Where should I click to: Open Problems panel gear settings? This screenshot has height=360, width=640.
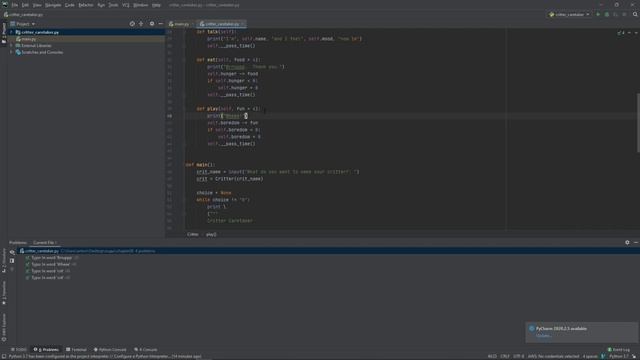627,242
